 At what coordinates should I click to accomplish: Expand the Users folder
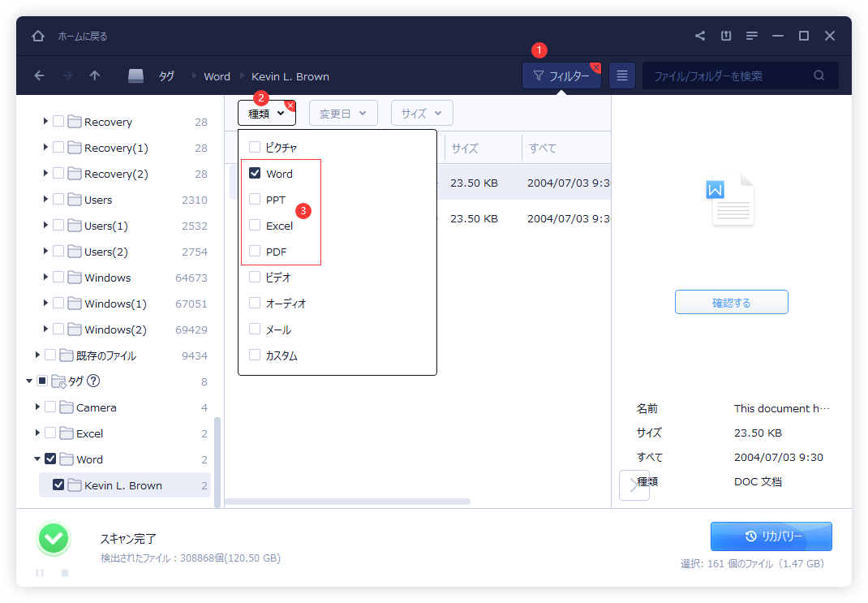tap(45, 199)
